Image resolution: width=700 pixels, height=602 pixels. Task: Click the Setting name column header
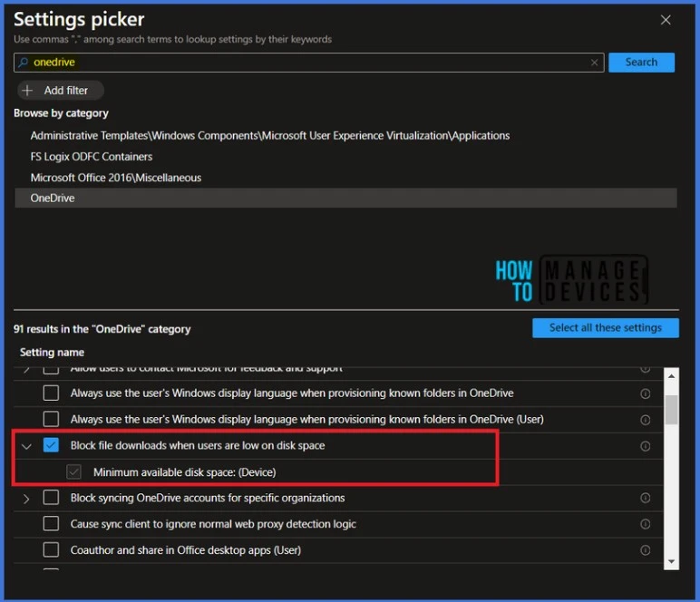(x=52, y=353)
